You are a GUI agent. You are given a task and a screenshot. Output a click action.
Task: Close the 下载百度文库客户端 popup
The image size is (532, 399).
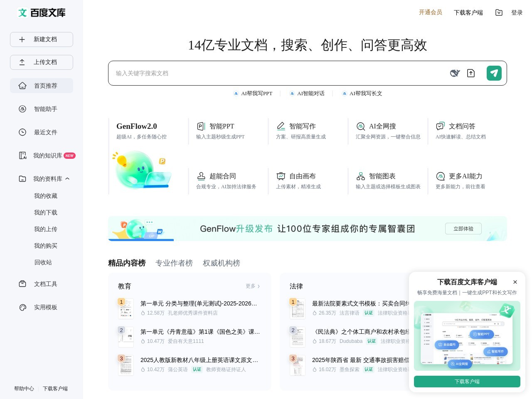[515, 282]
